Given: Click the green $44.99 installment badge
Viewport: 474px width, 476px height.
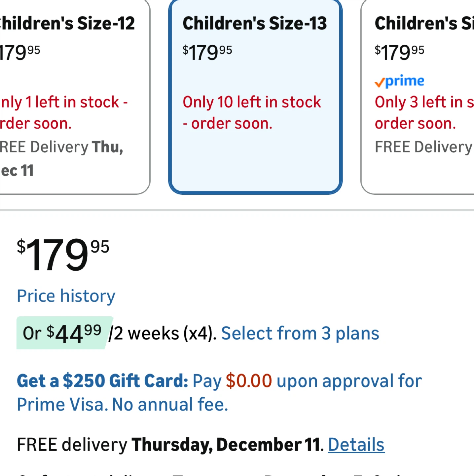Looking at the screenshot, I should click(63, 333).
